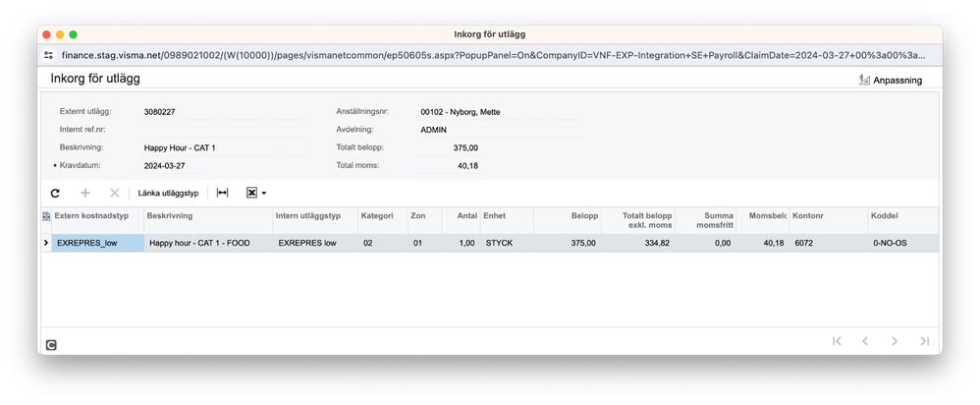This screenshot has width=980, height=405.
Task: Click the delete row X icon
Action: coord(114,194)
